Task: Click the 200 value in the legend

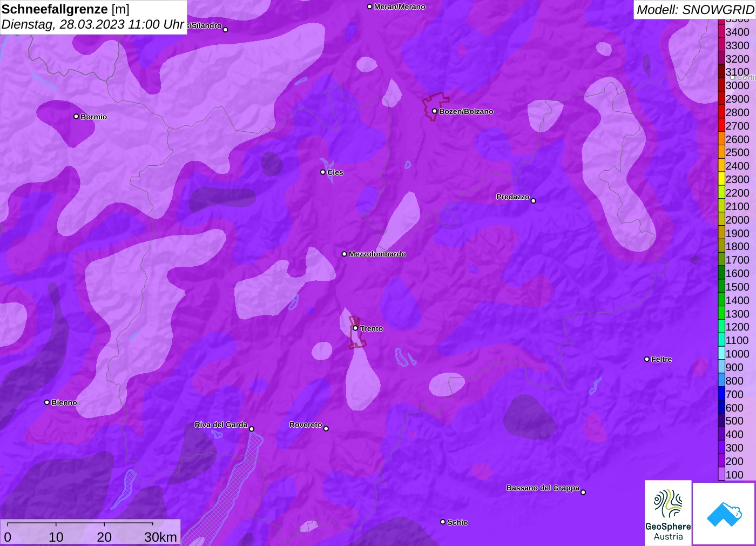Action: pyautogui.click(x=734, y=461)
